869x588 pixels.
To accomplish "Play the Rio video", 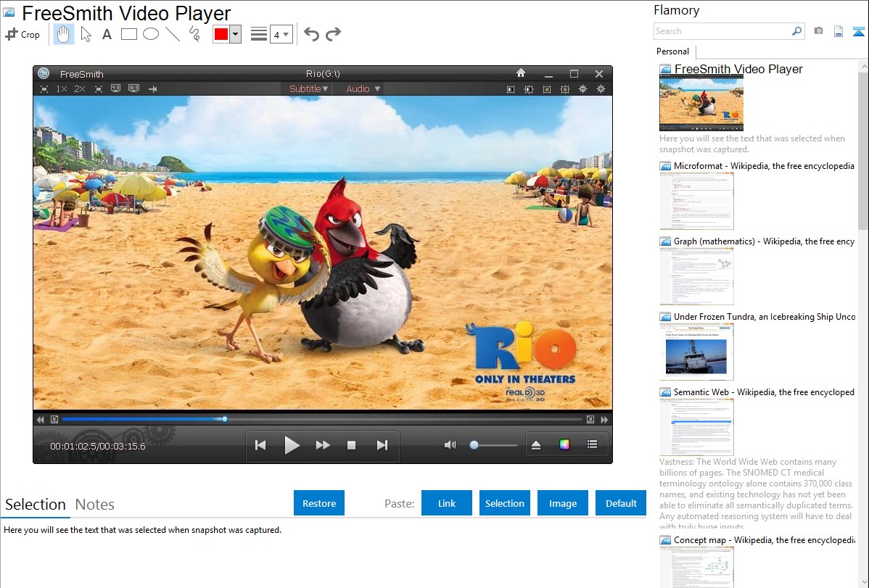I will (x=292, y=445).
